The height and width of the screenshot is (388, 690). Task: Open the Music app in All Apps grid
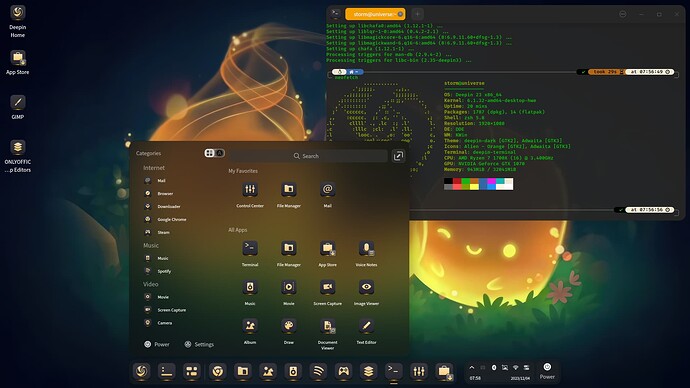(250, 287)
